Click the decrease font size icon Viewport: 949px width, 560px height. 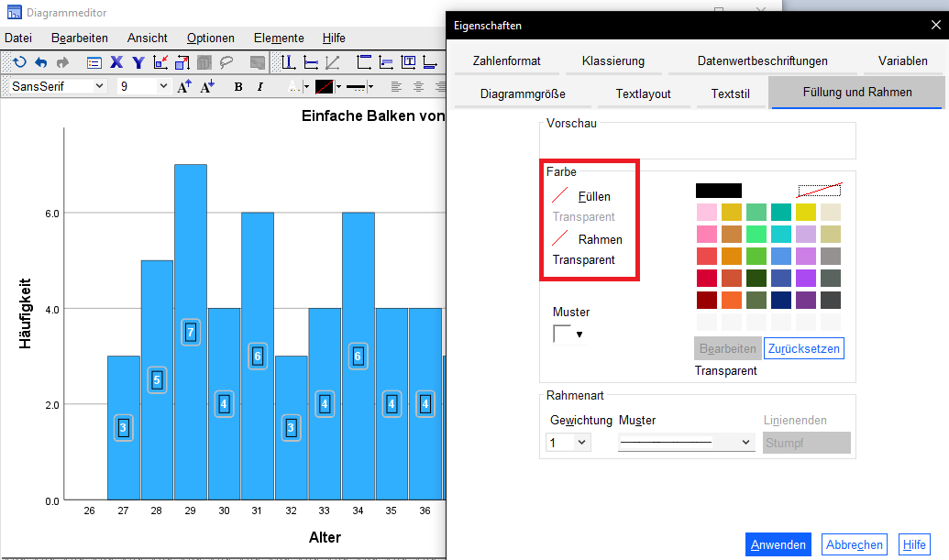point(207,86)
